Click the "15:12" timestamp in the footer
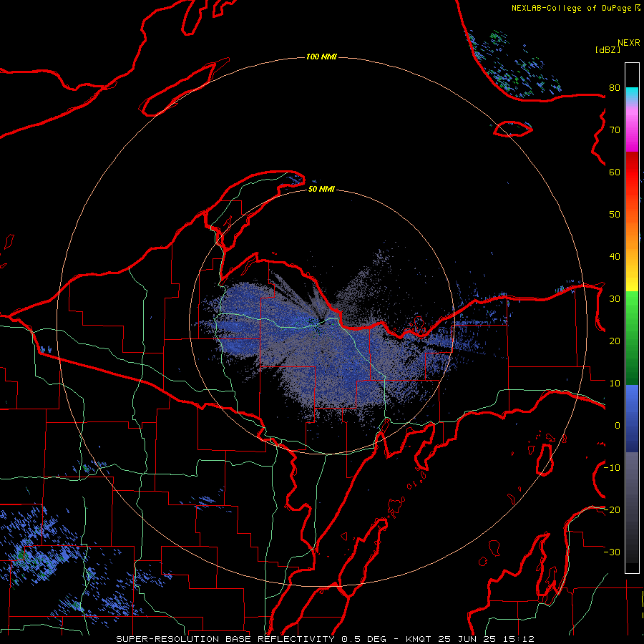The width and height of the screenshot is (644, 644). coord(519,639)
